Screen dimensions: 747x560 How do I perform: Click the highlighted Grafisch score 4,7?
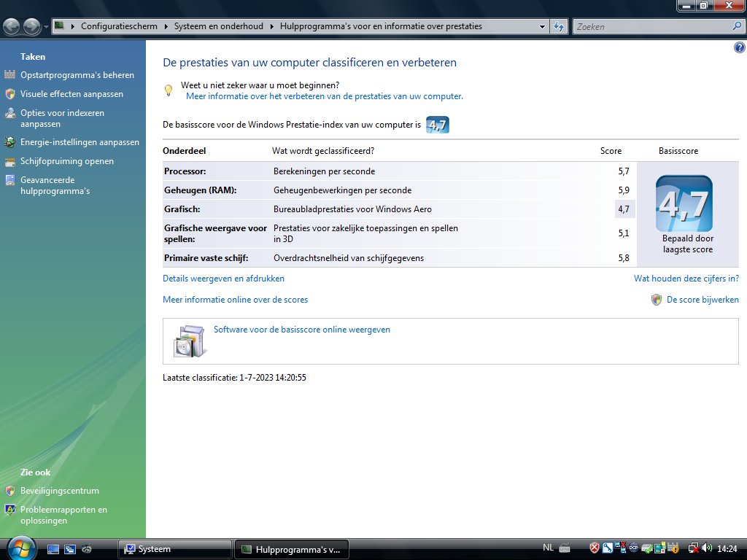pyautogui.click(x=624, y=209)
